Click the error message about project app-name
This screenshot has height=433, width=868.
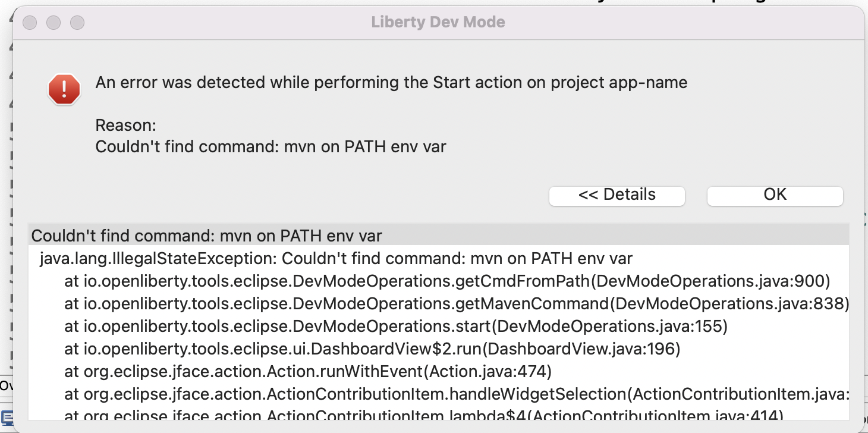[x=391, y=82]
